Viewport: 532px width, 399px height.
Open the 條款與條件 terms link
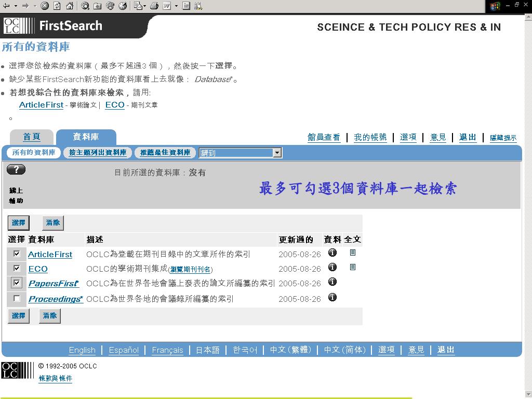(56, 379)
